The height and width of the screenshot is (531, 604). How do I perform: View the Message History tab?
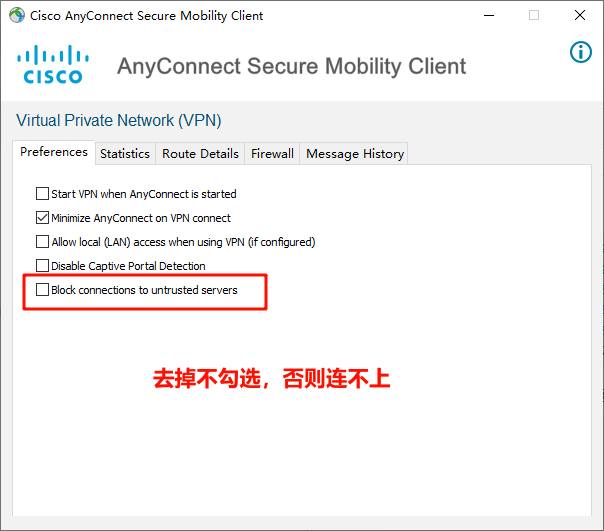[355, 154]
